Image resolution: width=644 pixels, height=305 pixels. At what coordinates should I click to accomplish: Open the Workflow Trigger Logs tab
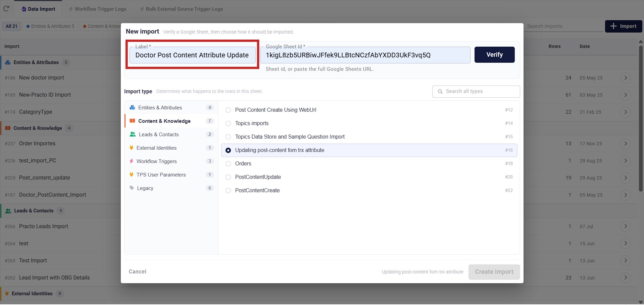[98, 9]
